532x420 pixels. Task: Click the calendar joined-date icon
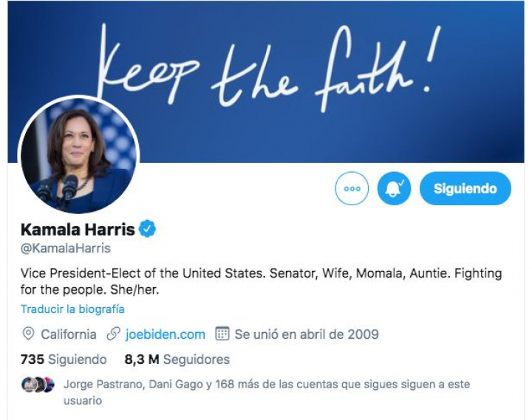(x=222, y=334)
